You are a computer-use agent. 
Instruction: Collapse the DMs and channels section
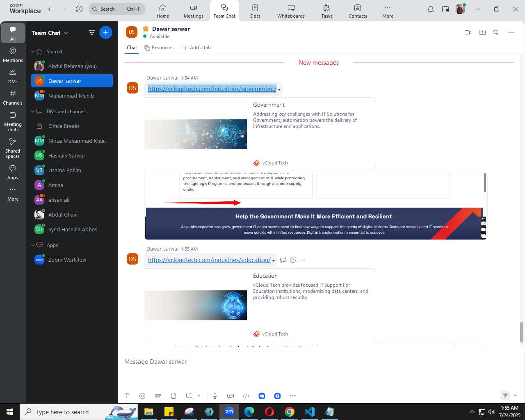[33, 112]
